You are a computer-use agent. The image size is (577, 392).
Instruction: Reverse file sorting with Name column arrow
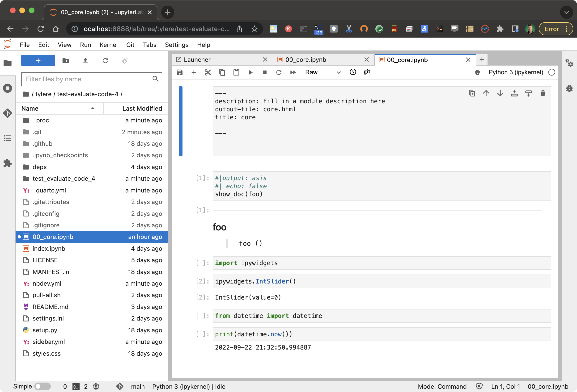93,108
